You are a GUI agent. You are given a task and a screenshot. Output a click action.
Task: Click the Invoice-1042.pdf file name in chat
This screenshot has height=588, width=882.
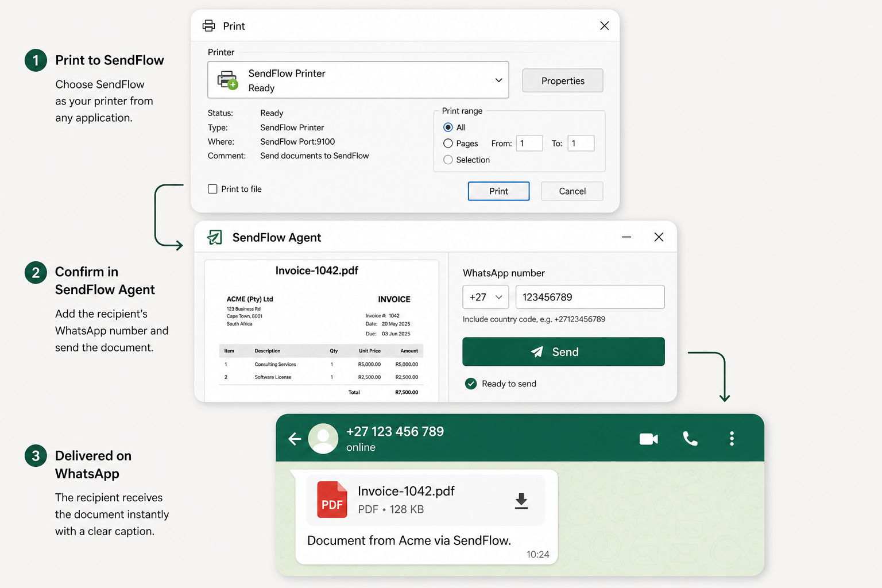(406, 491)
